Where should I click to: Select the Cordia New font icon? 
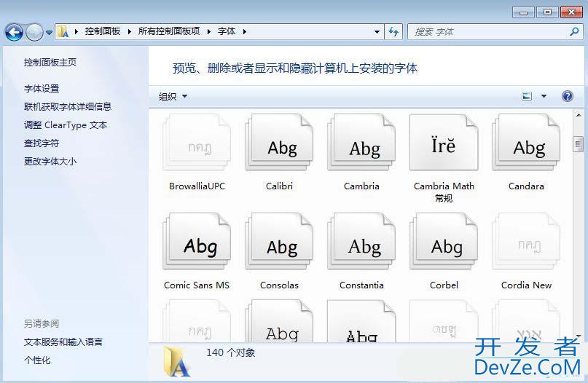(526, 241)
